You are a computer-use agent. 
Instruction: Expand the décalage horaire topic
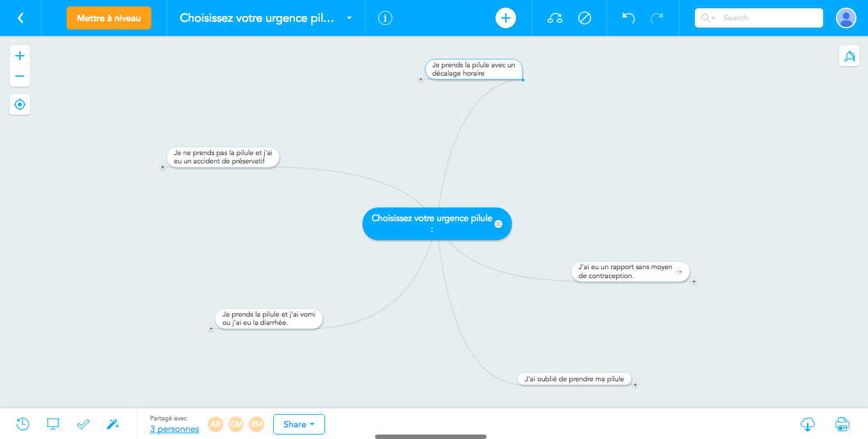point(421,79)
